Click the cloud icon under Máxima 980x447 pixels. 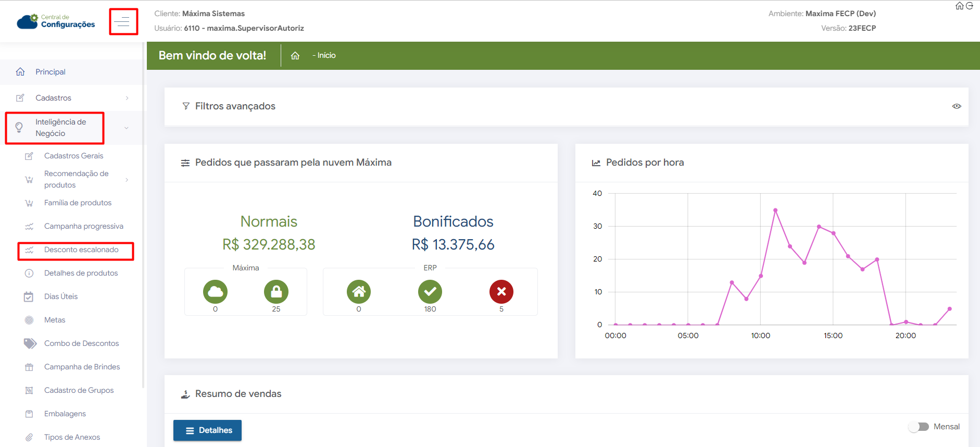coord(215,292)
